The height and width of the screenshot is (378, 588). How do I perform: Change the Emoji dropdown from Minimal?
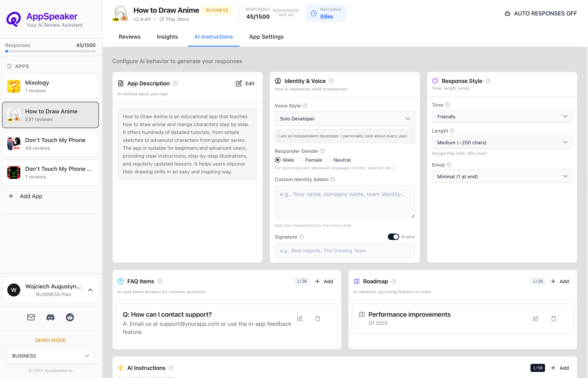[502, 176]
